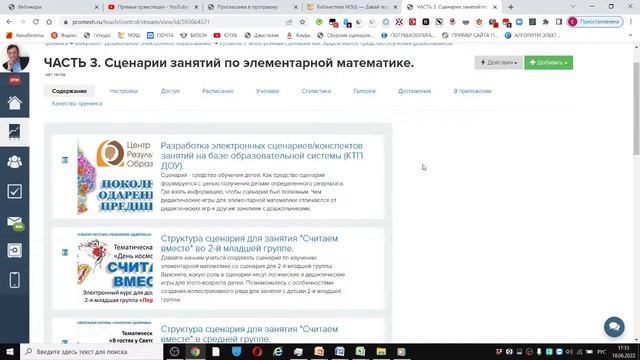The width and height of the screenshot is (640, 360).
Task: Open the "Бизон" bookmark
Action: click(194, 36)
